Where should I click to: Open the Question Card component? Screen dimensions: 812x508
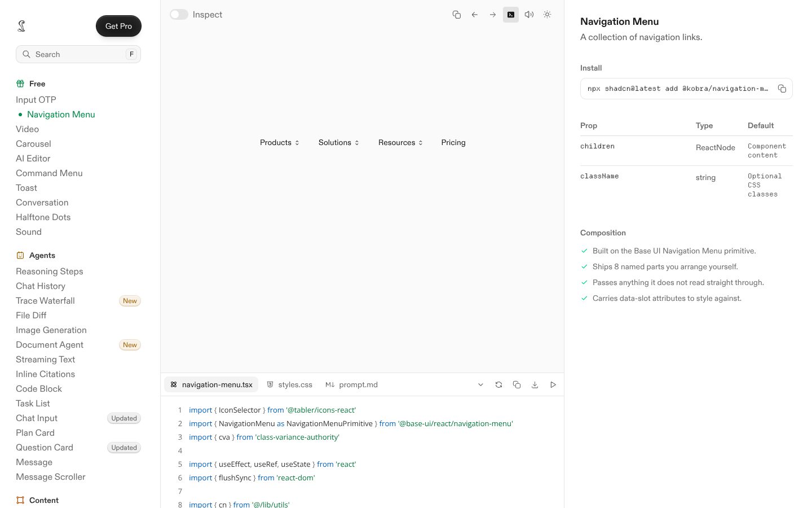(45, 448)
